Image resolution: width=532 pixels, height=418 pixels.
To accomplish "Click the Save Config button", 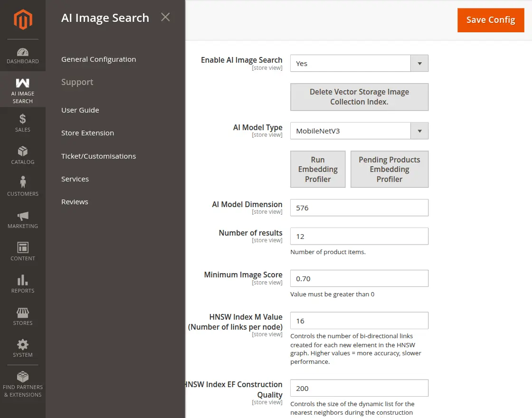I will point(491,20).
